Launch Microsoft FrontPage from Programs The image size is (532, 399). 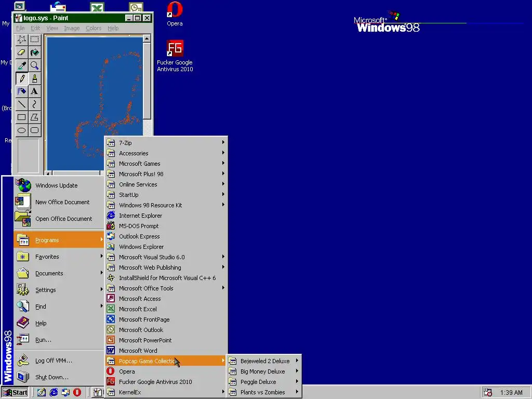pyautogui.click(x=166, y=320)
